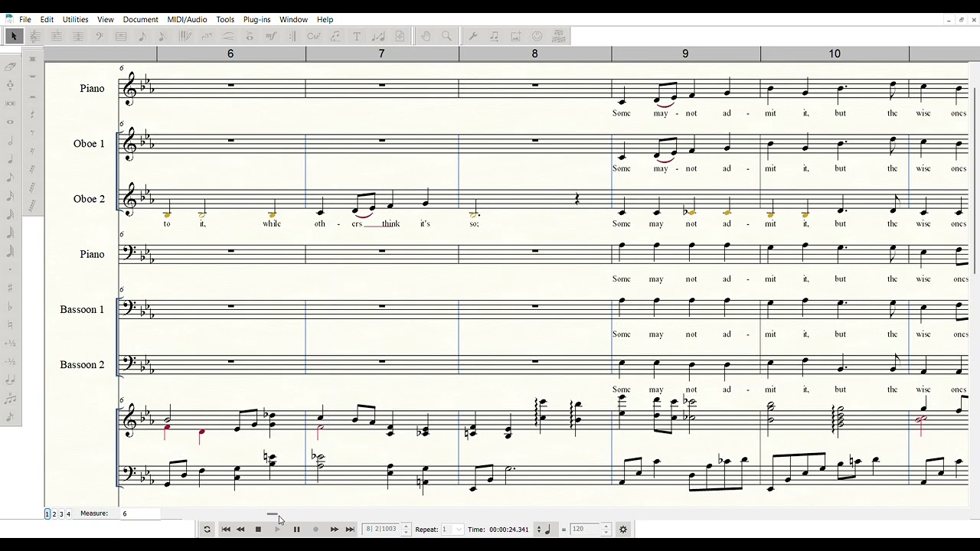Select the Hand Grabber tool

point(425,36)
